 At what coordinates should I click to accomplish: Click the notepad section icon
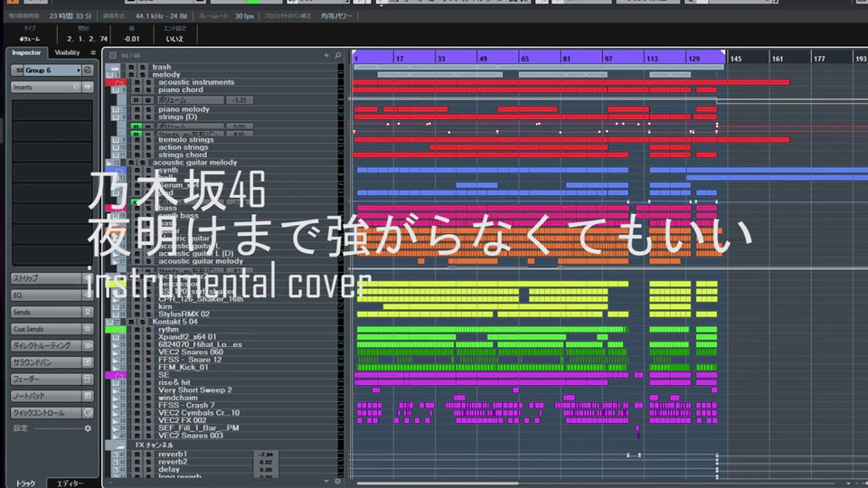tap(88, 396)
